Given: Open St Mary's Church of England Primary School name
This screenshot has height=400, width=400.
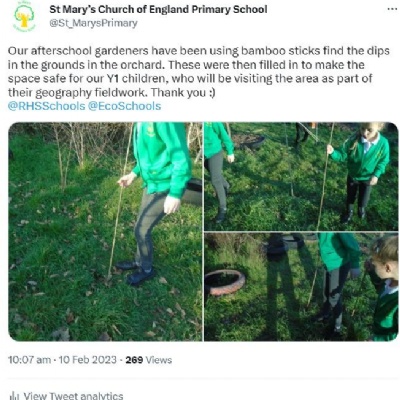Looking at the screenshot, I should [x=158, y=9].
